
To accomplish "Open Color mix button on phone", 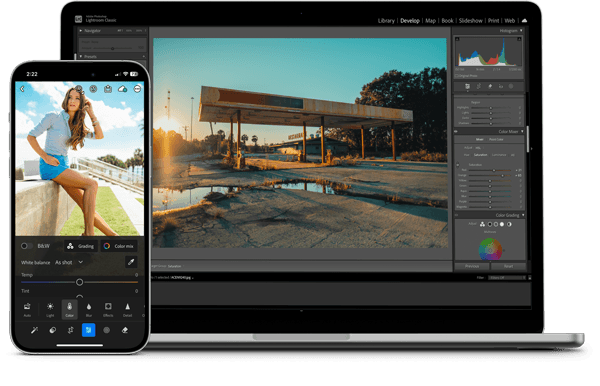I will pyautogui.click(x=119, y=246).
